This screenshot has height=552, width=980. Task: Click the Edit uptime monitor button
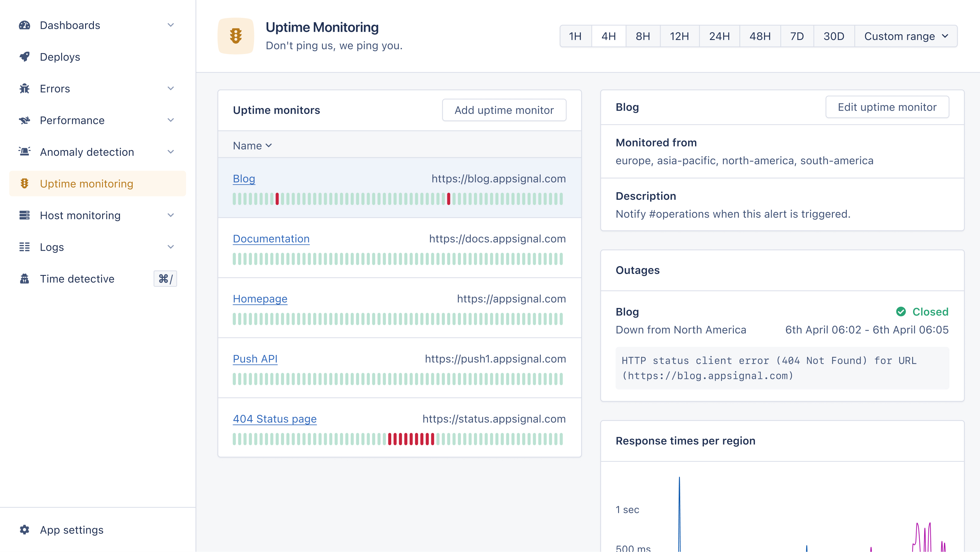tap(887, 107)
